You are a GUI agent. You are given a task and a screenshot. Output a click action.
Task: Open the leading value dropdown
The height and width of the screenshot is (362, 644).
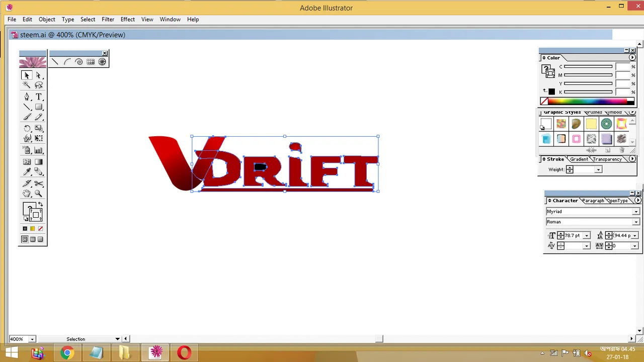tap(634, 235)
